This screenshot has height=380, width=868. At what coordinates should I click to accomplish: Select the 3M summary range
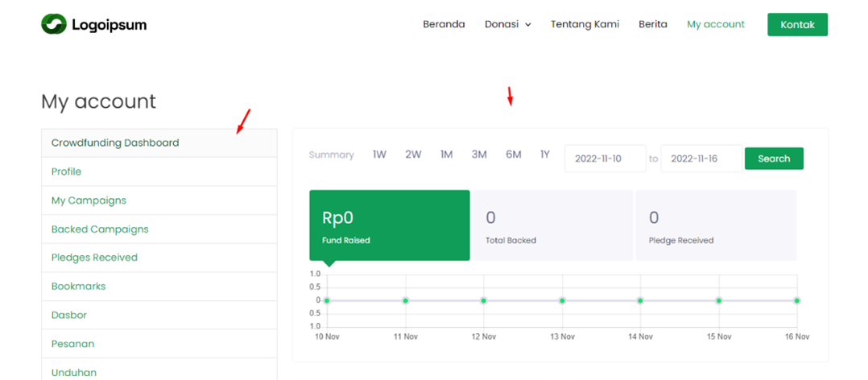pyautogui.click(x=479, y=155)
